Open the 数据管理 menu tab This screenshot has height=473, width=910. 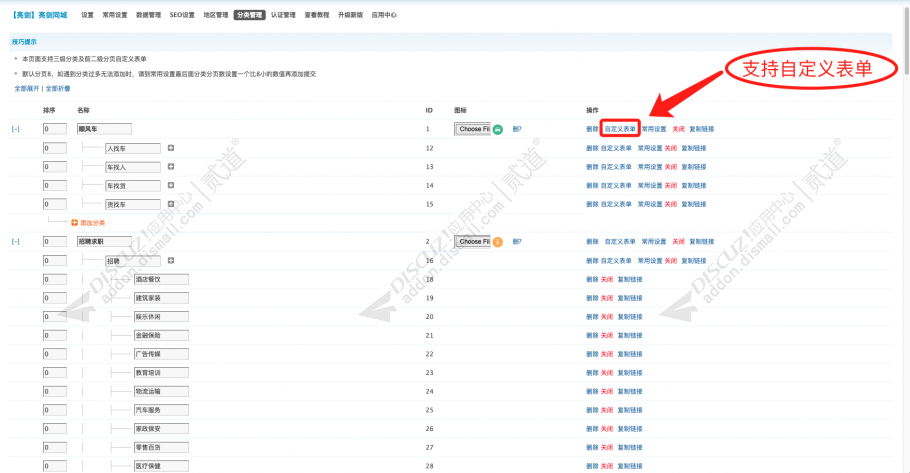point(149,15)
